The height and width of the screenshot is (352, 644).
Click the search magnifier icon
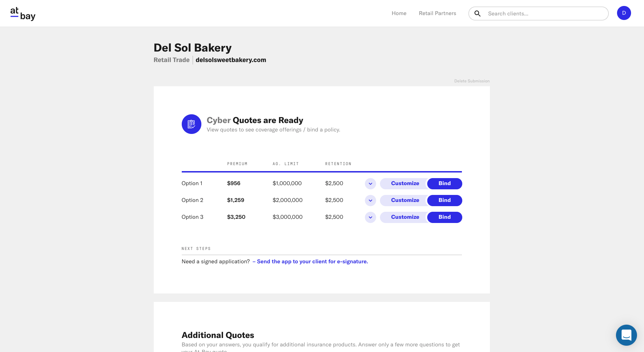tap(477, 14)
